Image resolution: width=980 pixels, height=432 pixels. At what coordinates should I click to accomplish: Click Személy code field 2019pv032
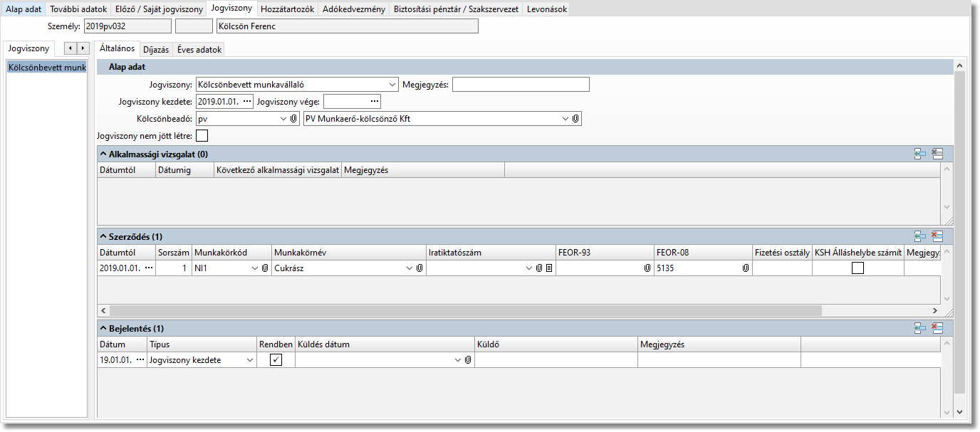(127, 26)
